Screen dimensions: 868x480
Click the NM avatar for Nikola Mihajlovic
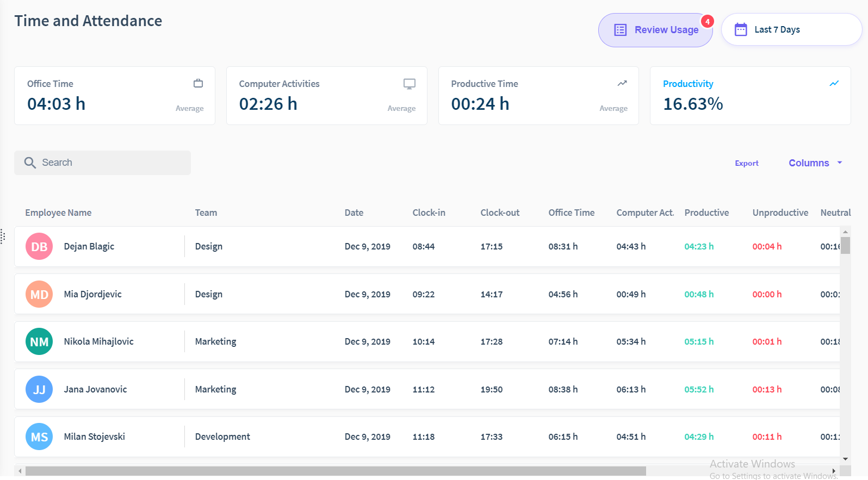coord(39,342)
